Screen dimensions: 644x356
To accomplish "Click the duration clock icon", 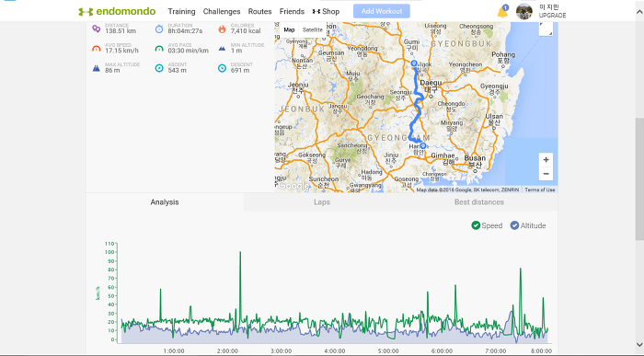I will pos(159,29).
